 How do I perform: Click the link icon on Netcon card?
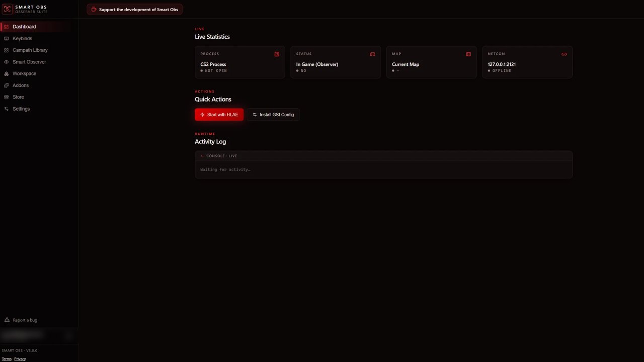tap(564, 54)
